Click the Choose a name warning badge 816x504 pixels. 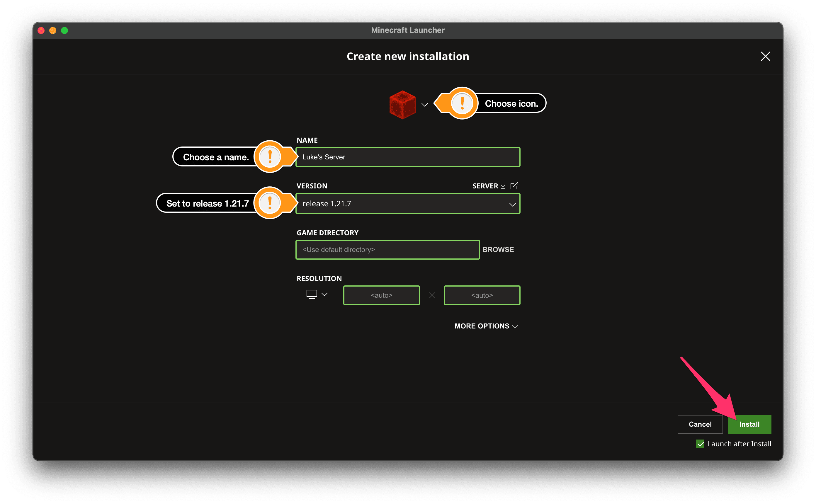coord(270,157)
